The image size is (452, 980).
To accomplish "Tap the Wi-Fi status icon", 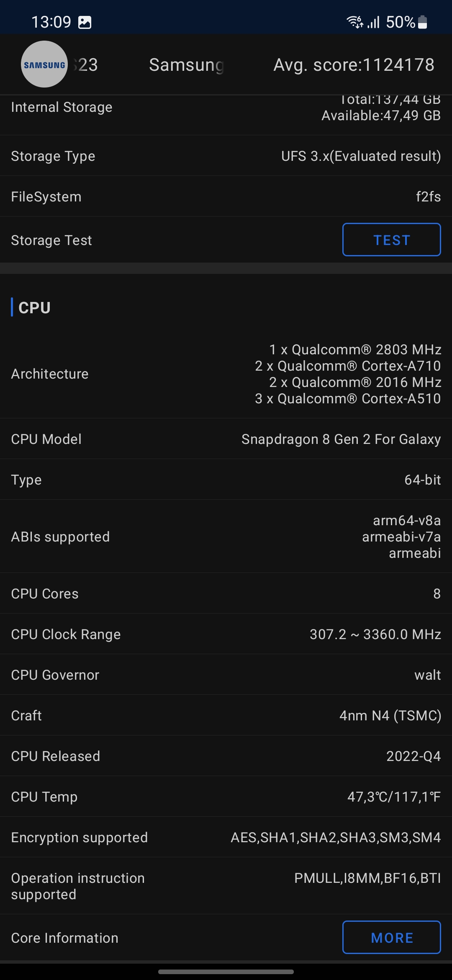I will (x=354, y=22).
